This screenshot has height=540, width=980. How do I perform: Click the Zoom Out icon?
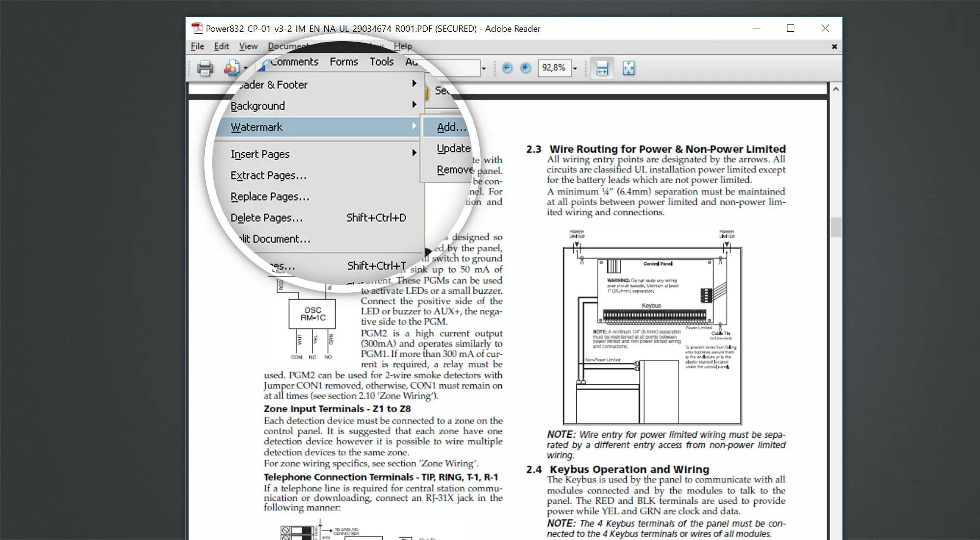[x=507, y=68]
